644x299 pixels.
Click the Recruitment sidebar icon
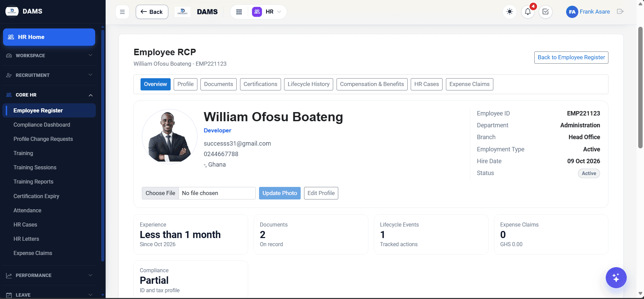point(9,75)
